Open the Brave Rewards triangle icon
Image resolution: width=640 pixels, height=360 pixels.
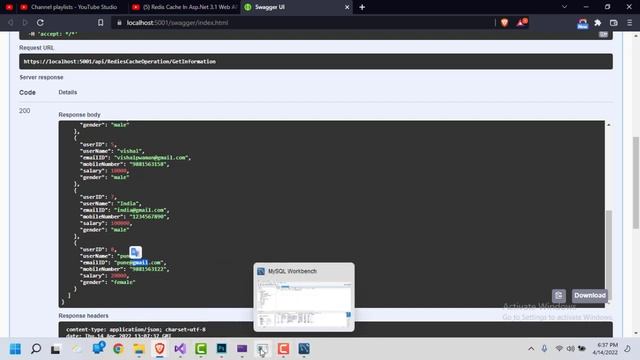pyautogui.click(x=522, y=22)
